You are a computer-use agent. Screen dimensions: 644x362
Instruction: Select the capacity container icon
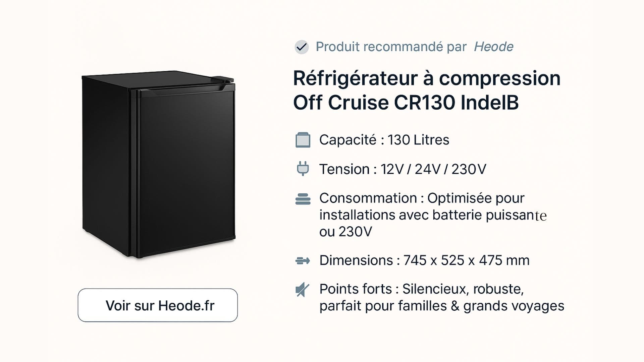[x=303, y=140]
